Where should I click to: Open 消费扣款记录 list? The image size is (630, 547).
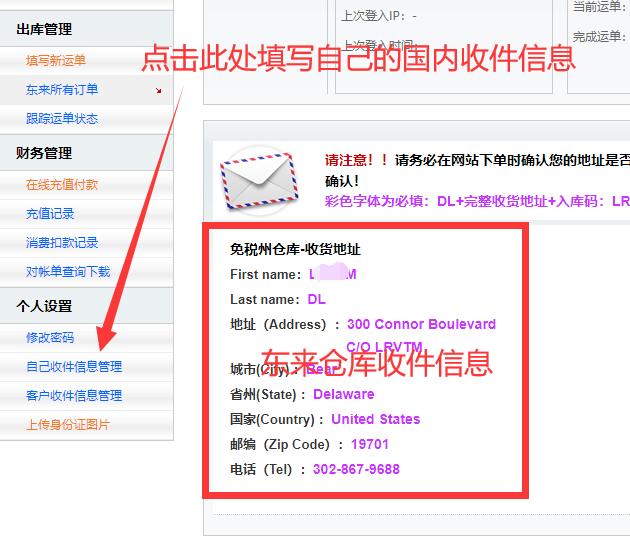62,243
